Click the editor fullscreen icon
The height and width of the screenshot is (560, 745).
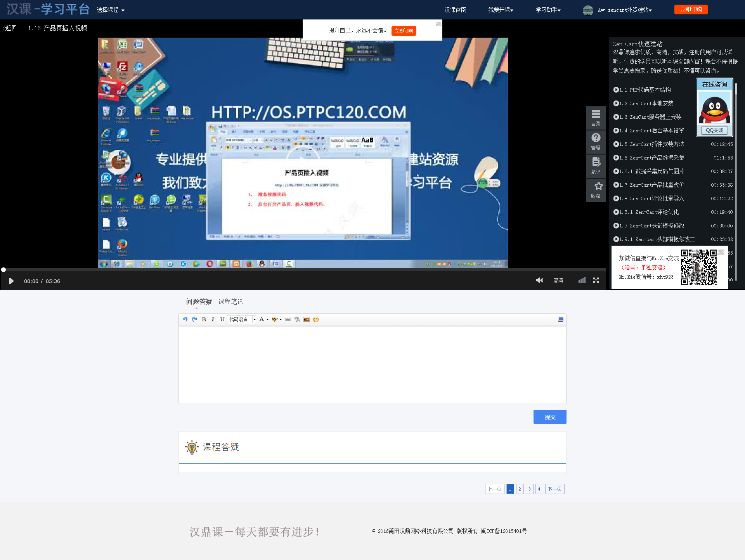tap(561, 319)
